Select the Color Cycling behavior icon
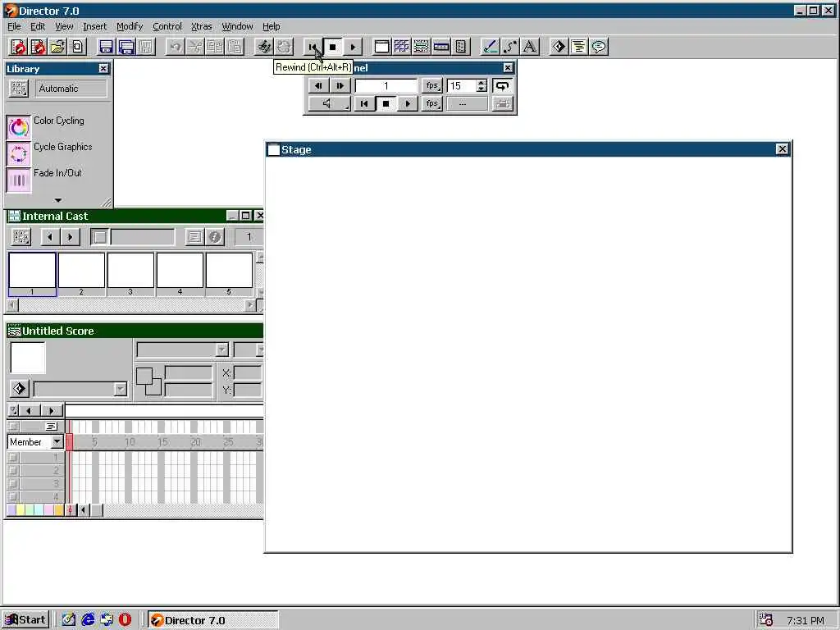Screen dimensions: 840x630 point(19,127)
